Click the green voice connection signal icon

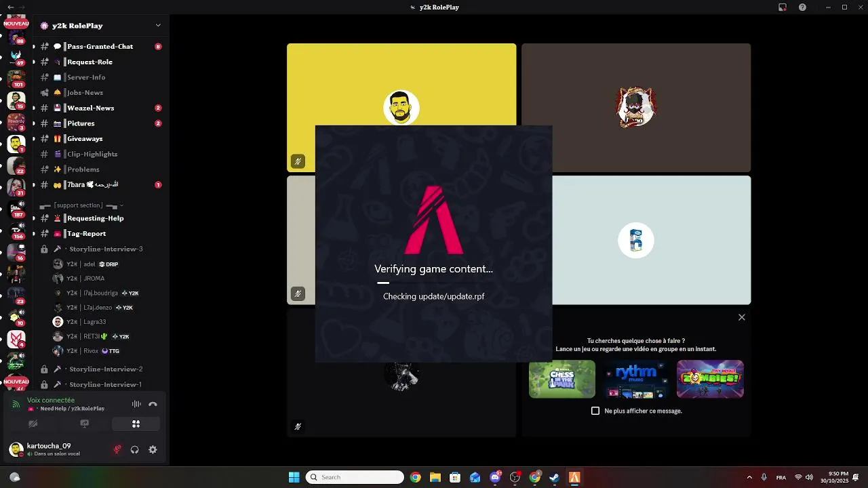point(16,405)
